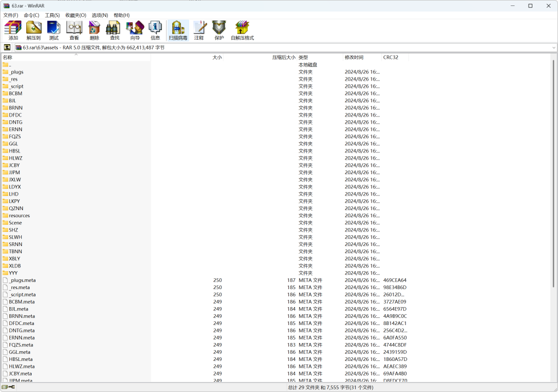
Task: Open the 收藏夹(O) menu
Action: pos(76,15)
